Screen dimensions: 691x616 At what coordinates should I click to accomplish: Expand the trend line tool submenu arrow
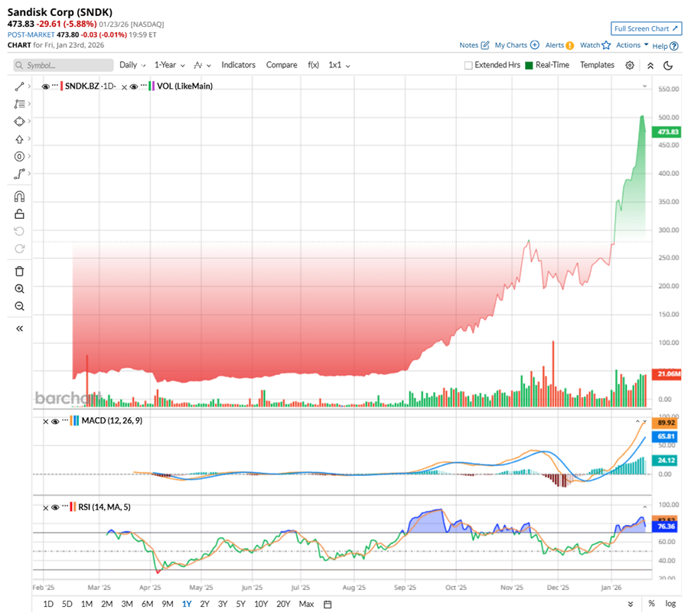29,86
